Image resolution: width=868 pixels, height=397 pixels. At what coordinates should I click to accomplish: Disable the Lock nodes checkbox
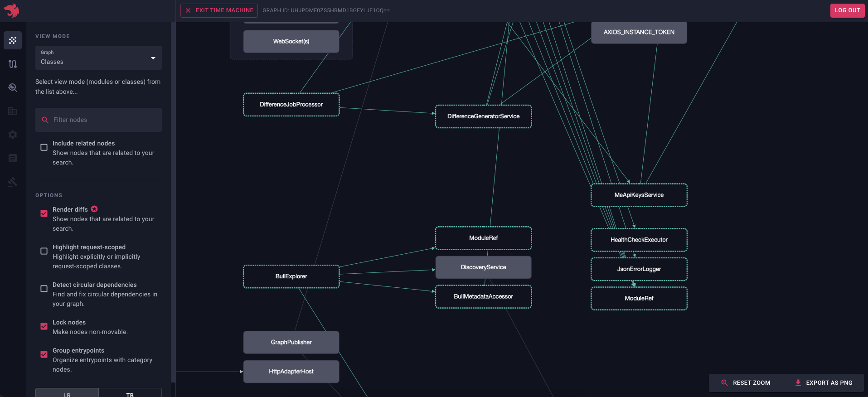44,326
